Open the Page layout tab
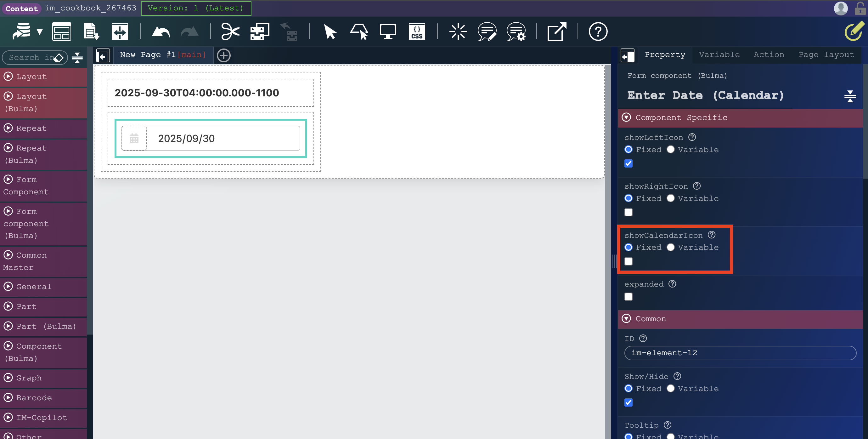The height and width of the screenshot is (439, 868). 826,54
